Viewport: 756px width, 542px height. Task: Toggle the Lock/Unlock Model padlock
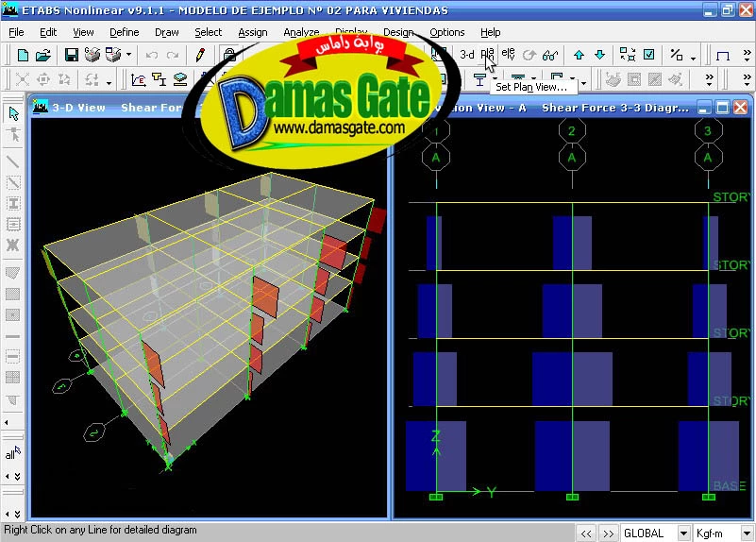(229, 55)
